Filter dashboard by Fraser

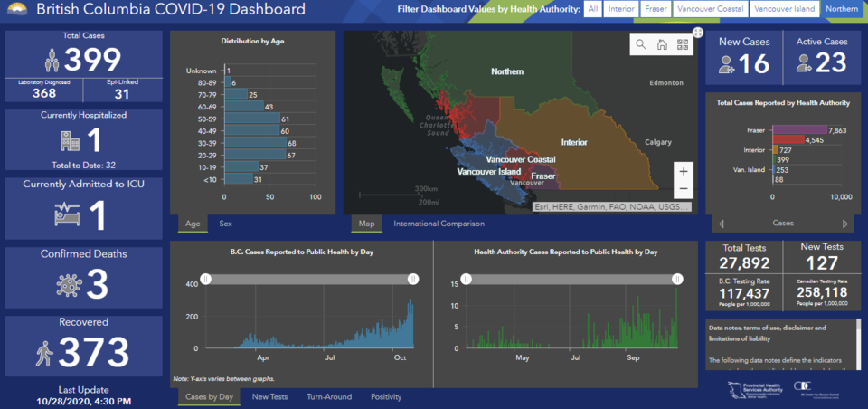point(656,9)
